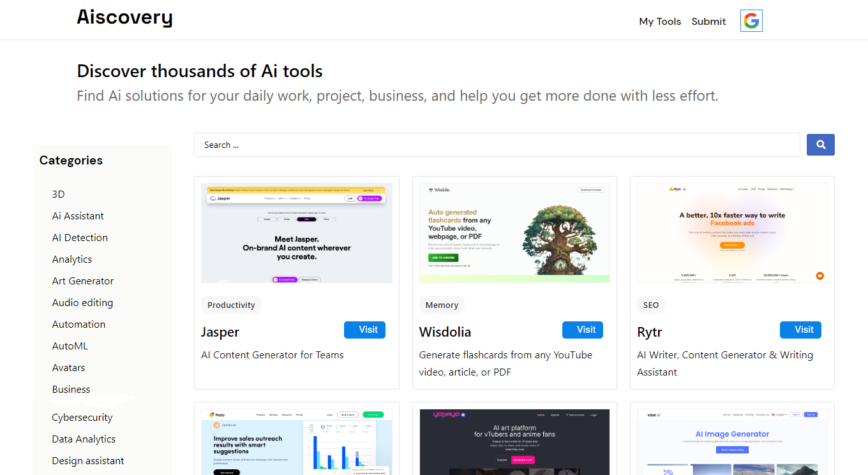Select the Business category

(71, 390)
